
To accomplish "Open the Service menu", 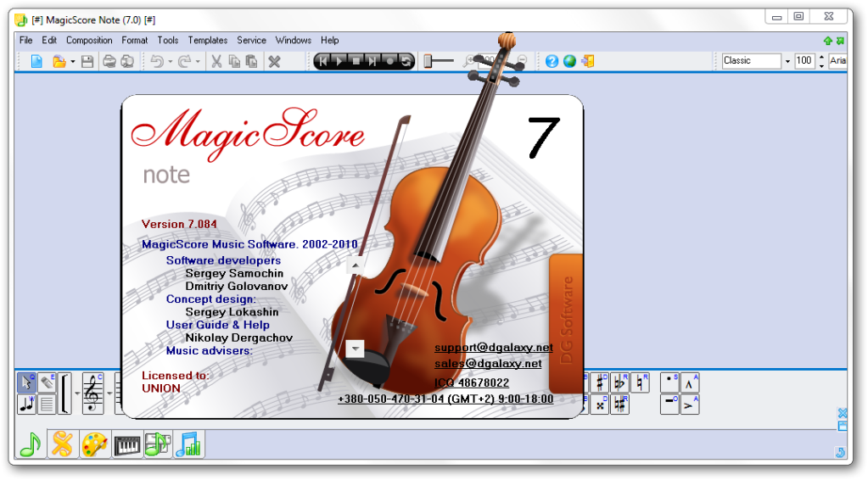I will tap(251, 41).
